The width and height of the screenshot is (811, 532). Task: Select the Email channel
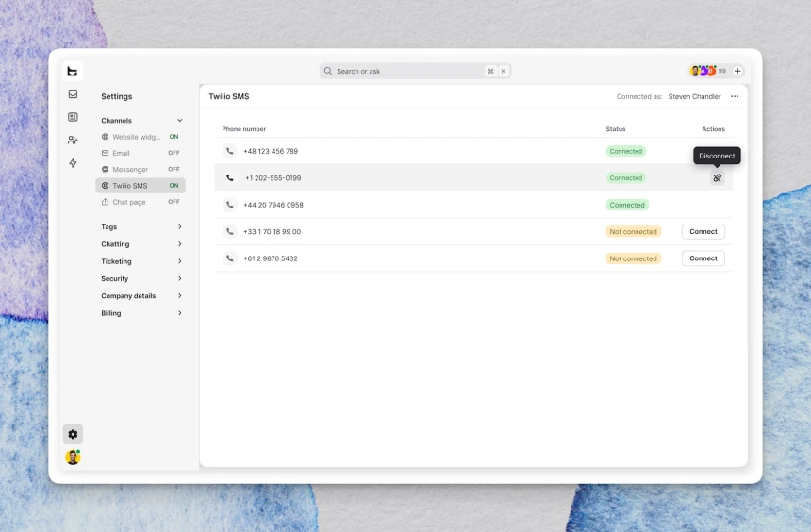pos(141,153)
